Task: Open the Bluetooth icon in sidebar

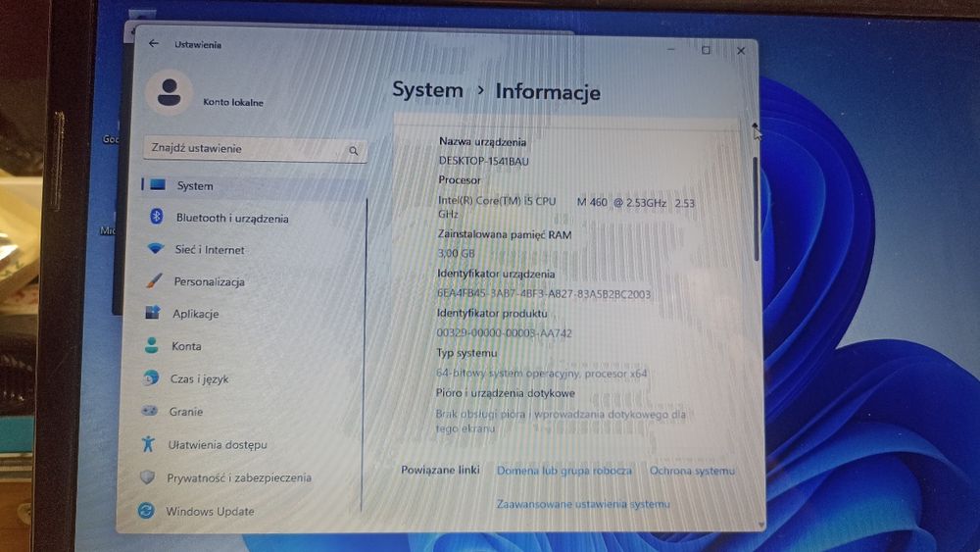Action: click(x=156, y=217)
